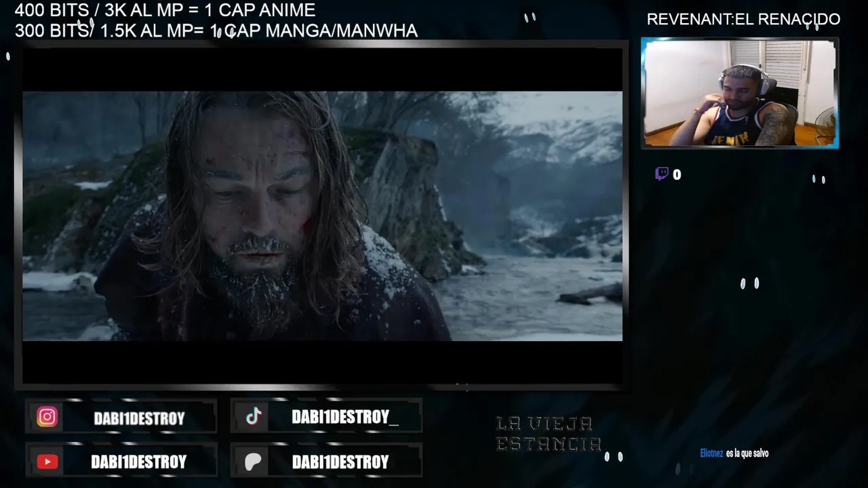Image resolution: width=868 pixels, height=488 pixels.
Task: Click the TikTok logo icon
Action: tap(254, 417)
